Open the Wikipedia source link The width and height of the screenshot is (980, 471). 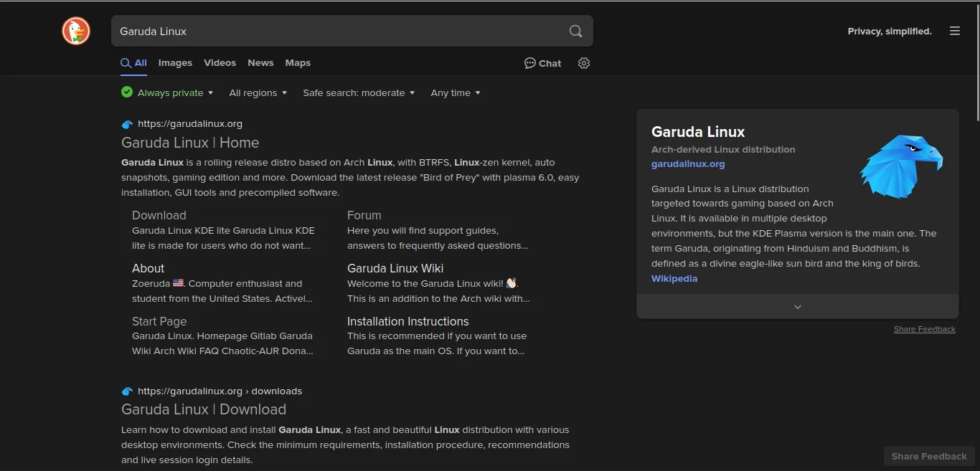pyautogui.click(x=674, y=279)
